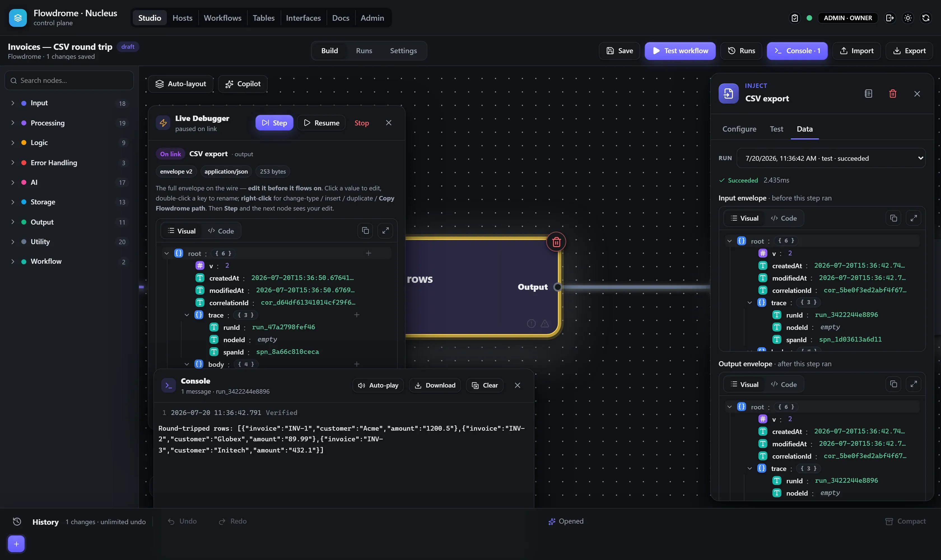This screenshot has width=941, height=560.
Task: Expand the Error Handling node category
Action: [69, 163]
